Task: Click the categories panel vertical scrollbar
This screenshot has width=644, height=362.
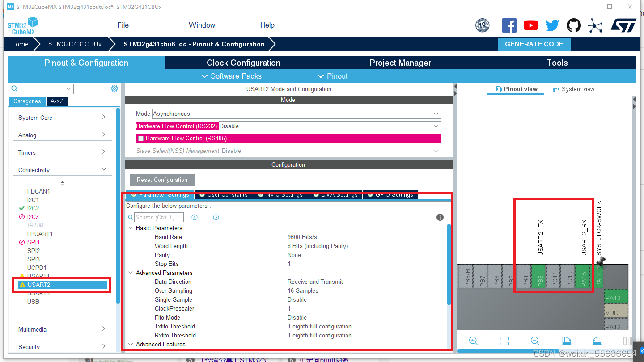Action: click(x=118, y=206)
